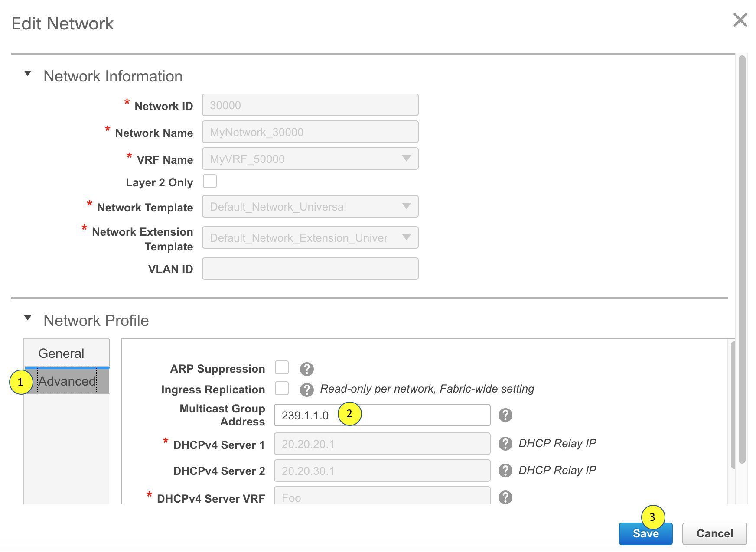Switch to the General tab
This screenshot has width=756, height=552.
(x=61, y=353)
